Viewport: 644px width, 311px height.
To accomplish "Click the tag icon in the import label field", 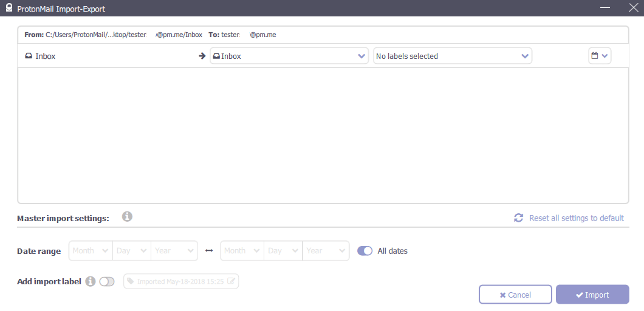I will [130, 281].
